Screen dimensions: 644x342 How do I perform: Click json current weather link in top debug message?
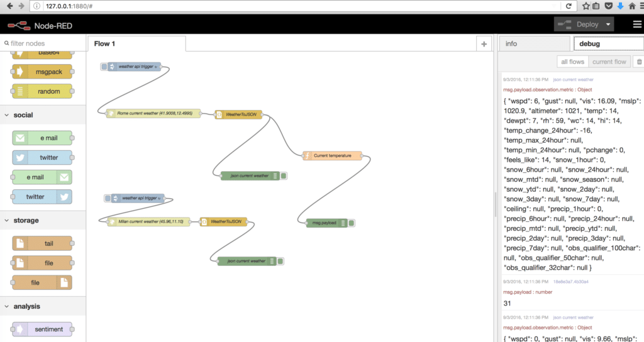pos(573,80)
